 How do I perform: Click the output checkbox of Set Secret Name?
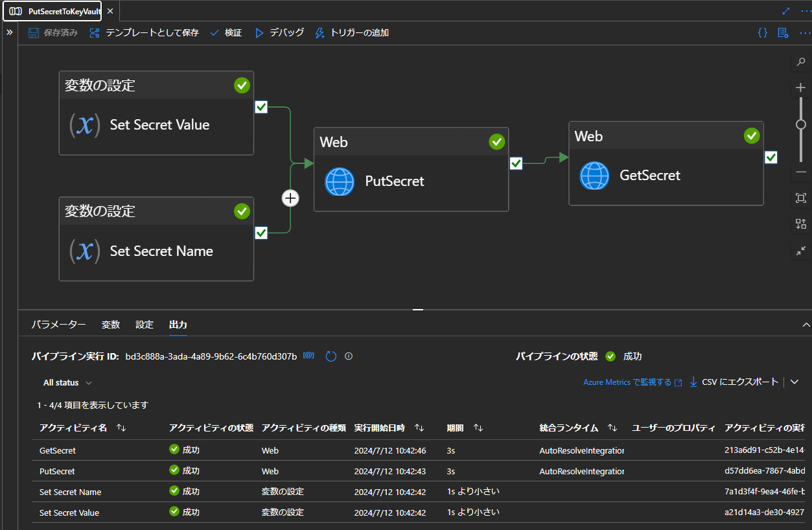[261, 233]
